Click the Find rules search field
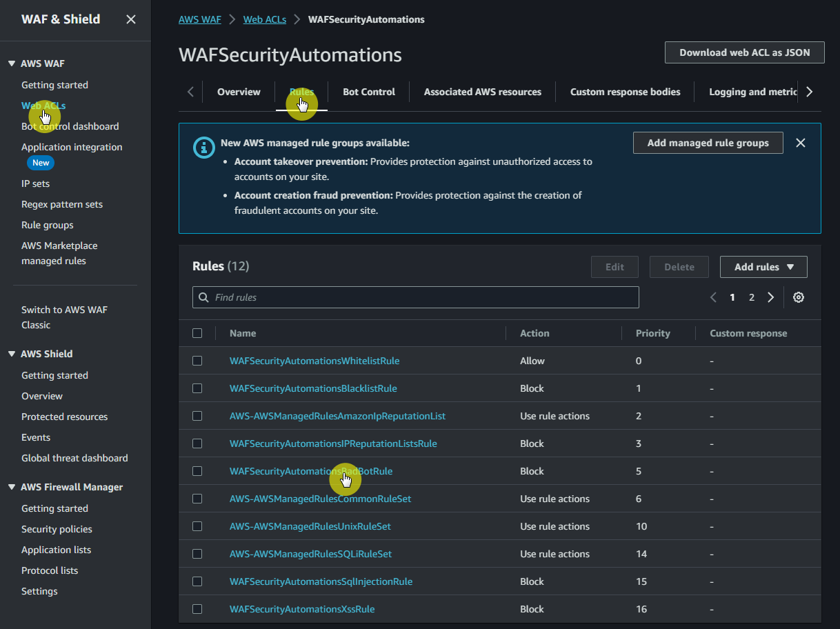Image resolution: width=840 pixels, height=629 pixels. click(416, 297)
